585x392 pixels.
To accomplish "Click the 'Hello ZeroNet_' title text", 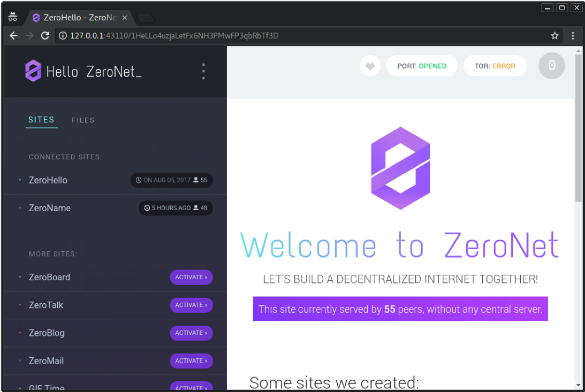I will tap(94, 71).
